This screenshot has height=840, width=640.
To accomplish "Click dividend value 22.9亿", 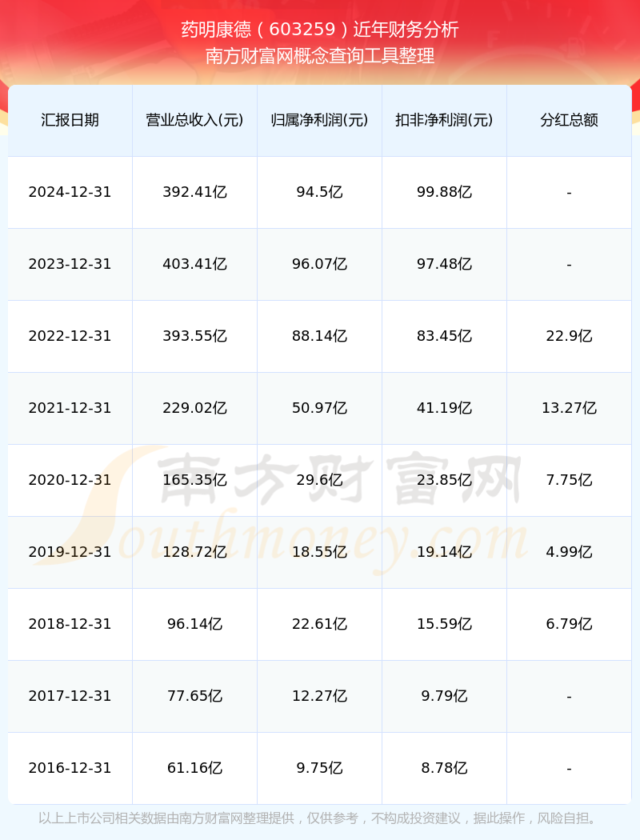I will click(570, 336).
